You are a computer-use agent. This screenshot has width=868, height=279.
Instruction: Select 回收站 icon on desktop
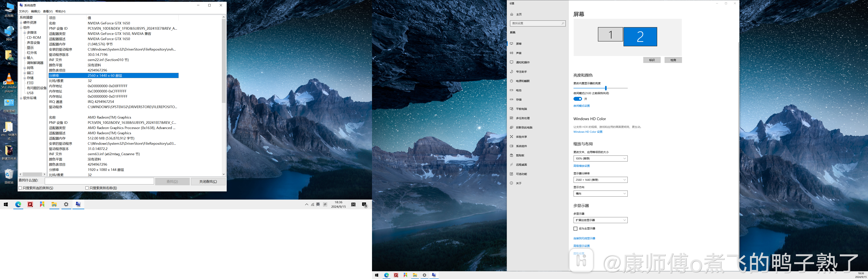pos(9,176)
